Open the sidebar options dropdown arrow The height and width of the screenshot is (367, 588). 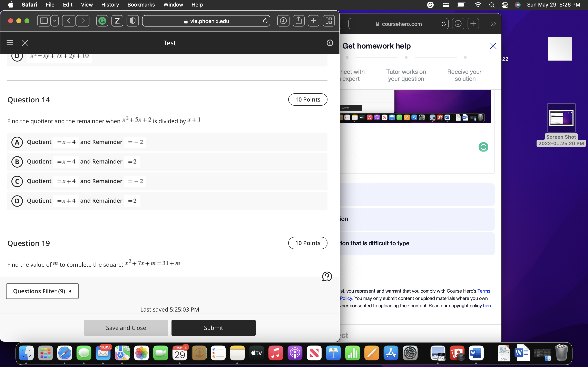[x=55, y=21]
